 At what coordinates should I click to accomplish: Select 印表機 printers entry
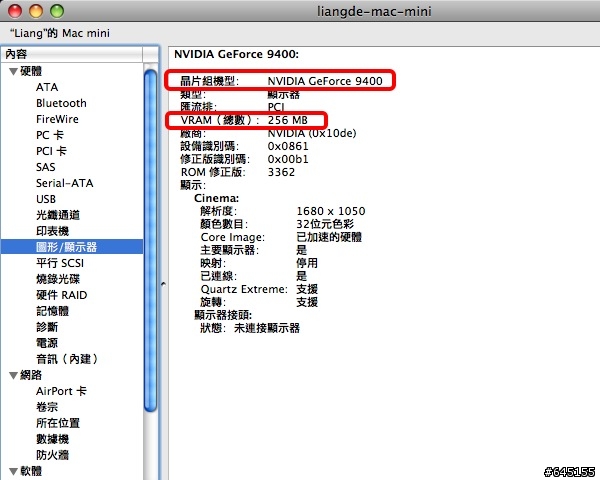(x=52, y=231)
